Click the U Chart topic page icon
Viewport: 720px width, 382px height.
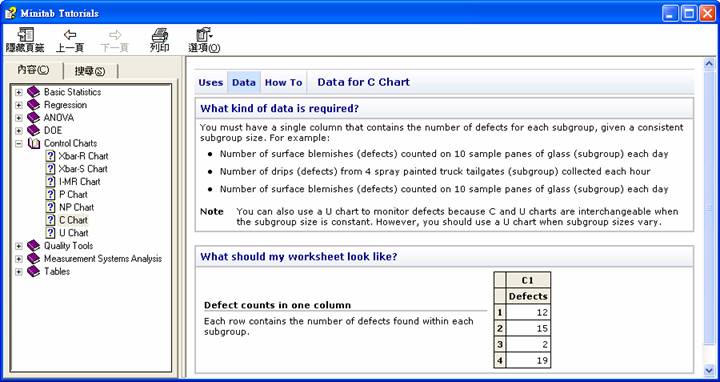pos(51,233)
